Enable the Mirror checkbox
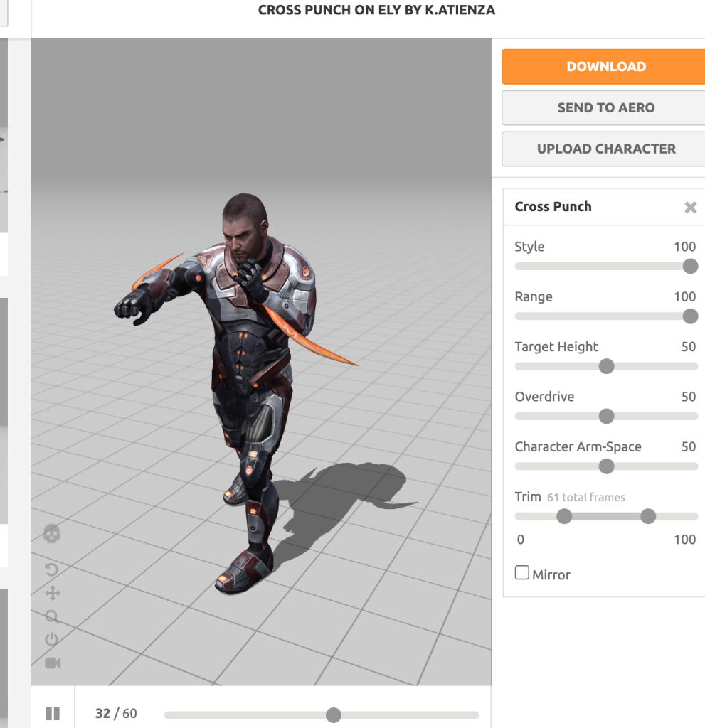This screenshot has height=728, width=705. tap(522, 573)
